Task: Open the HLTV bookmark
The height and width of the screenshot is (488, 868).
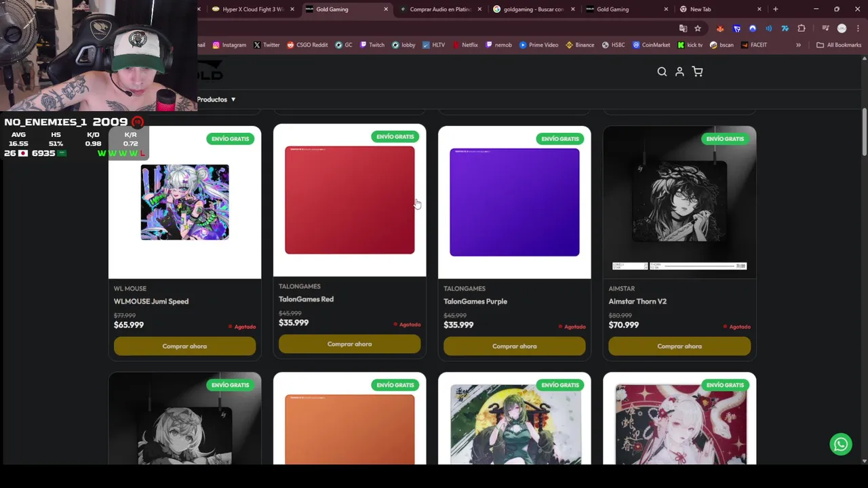Action: [x=433, y=45]
